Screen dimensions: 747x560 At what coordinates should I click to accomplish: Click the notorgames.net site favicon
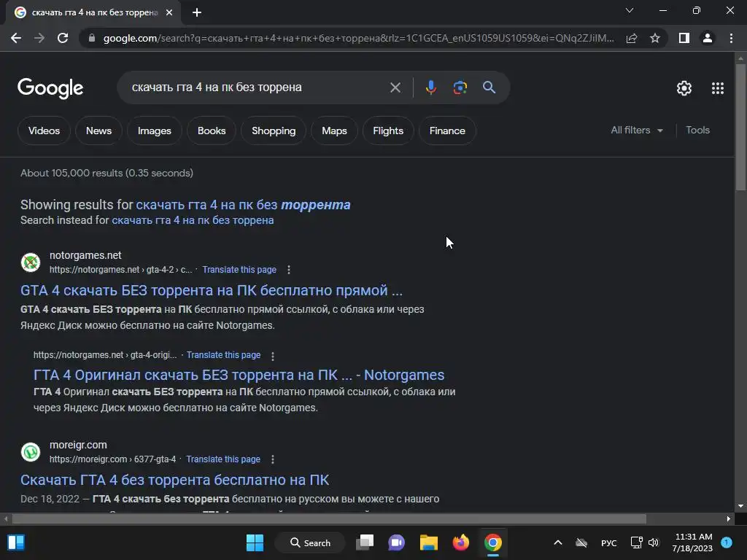click(31, 262)
